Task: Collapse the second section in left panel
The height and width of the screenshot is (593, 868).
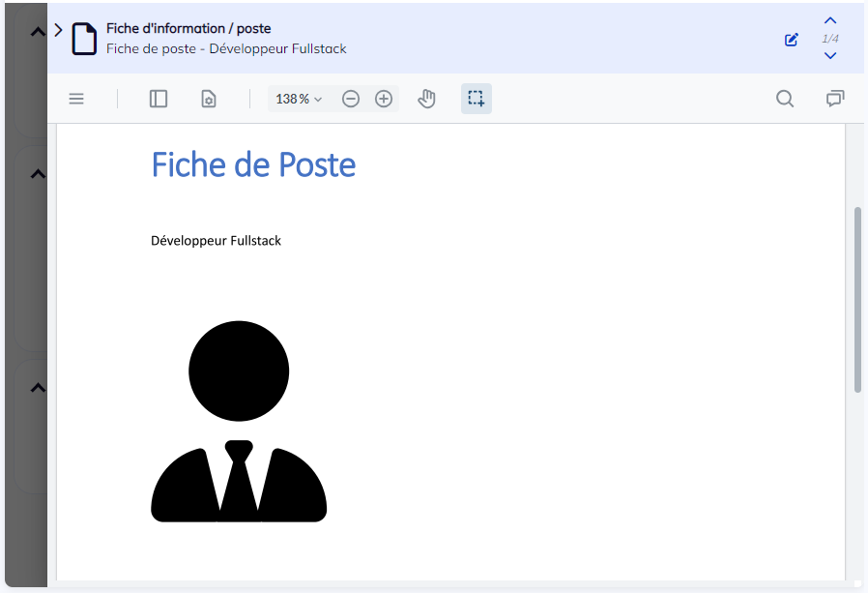Action: coord(38,174)
